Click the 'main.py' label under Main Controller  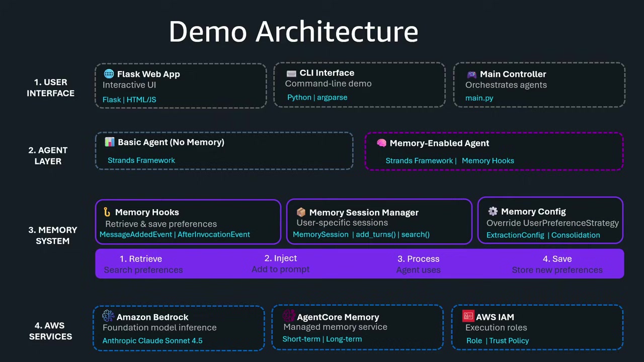pos(479,98)
